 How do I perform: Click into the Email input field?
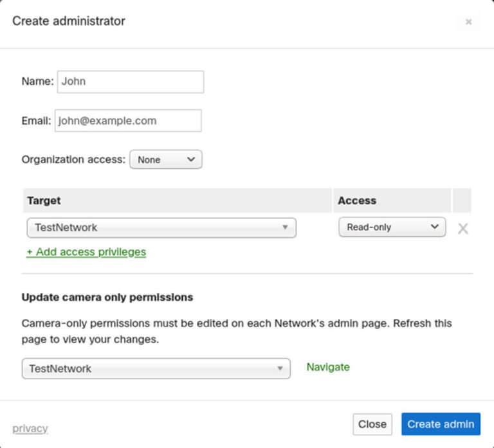[128, 121]
